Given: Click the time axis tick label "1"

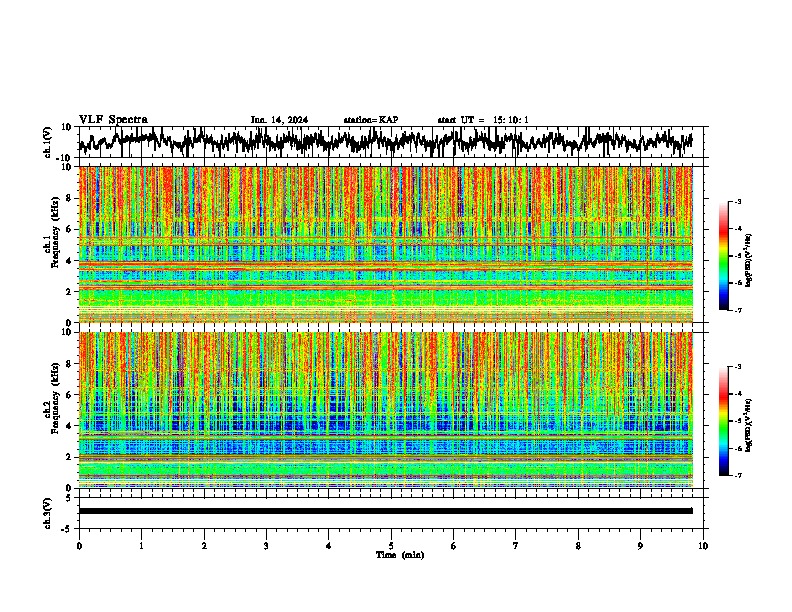Looking at the screenshot, I should [141, 546].
